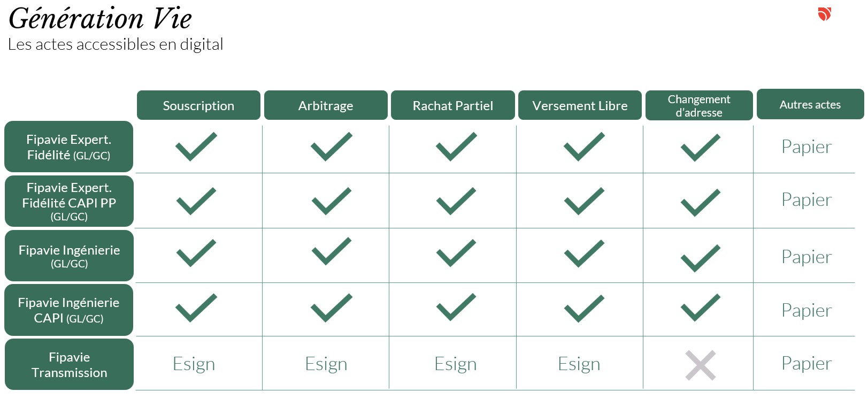The height and width of the screenshot is (399, 868).
Task: Select the Changement d'adresse column header
Action: (x=699, y=105)
